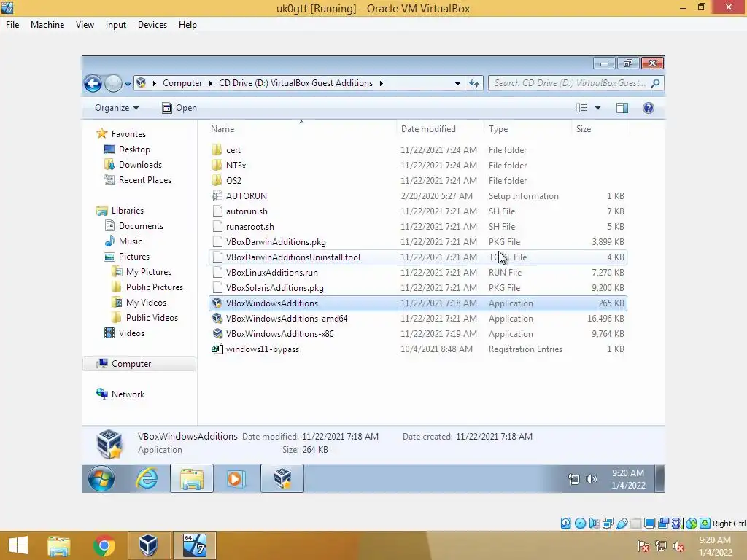Select VBoxSolarisAdditions.pkg file
The image size is (747, 560).
[x=418, y=287]
